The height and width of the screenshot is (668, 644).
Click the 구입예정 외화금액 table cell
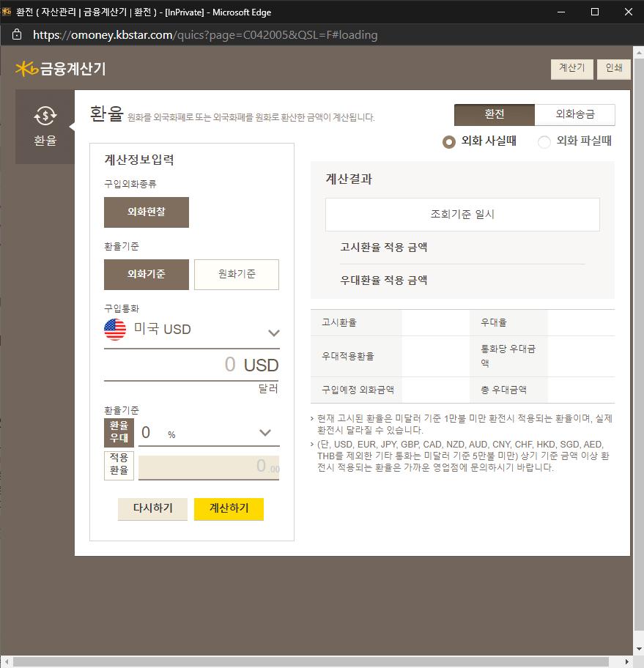[x=356, y=390]
